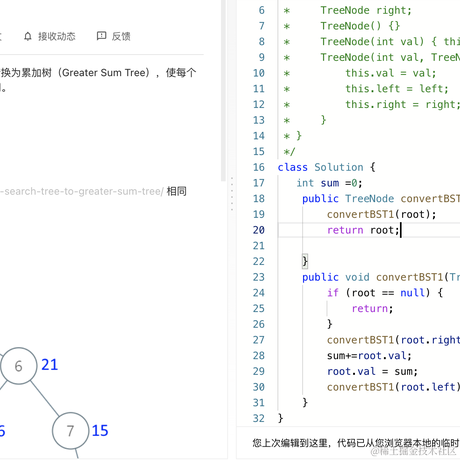
Task: Click the feedback icon next to 反馈
Action: point(101,36)
